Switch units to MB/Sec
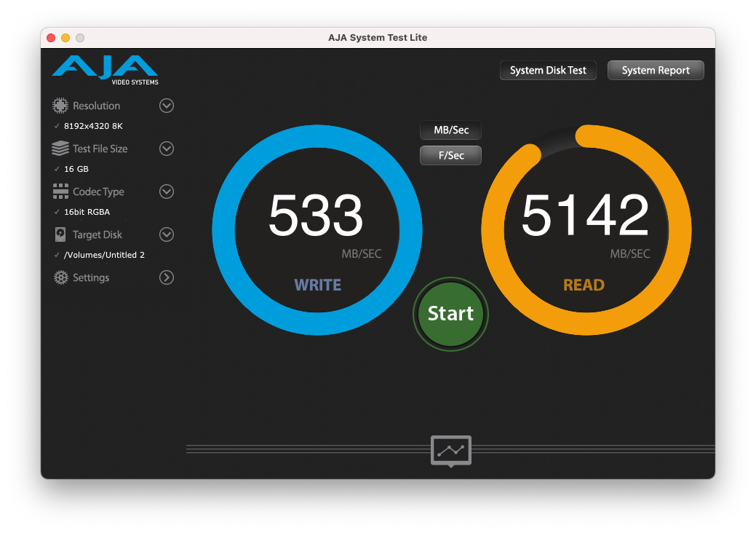The height and width of the screenshot is (533, 756). [x=451, y=130]
